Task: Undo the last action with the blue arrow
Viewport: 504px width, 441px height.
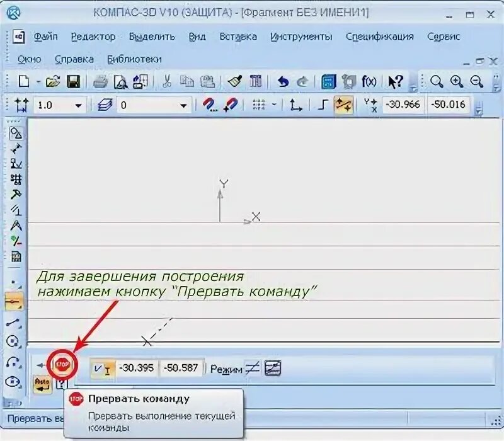Action: tap(283, 82)
